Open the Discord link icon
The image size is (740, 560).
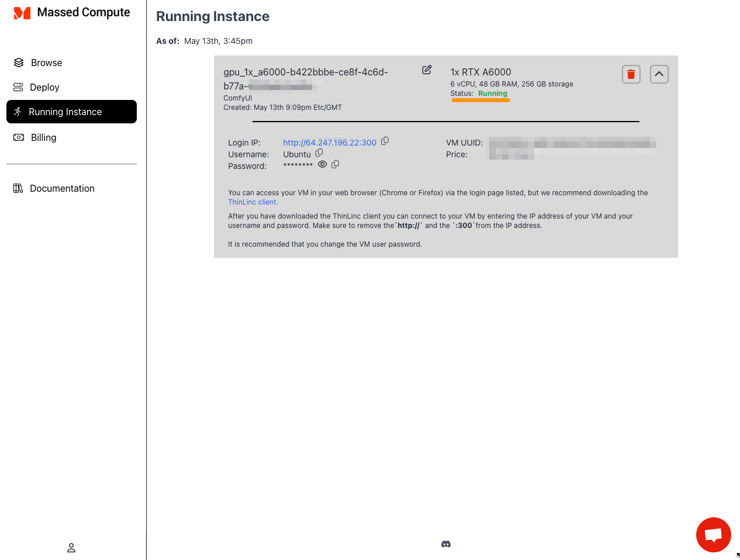coord(446,544)
